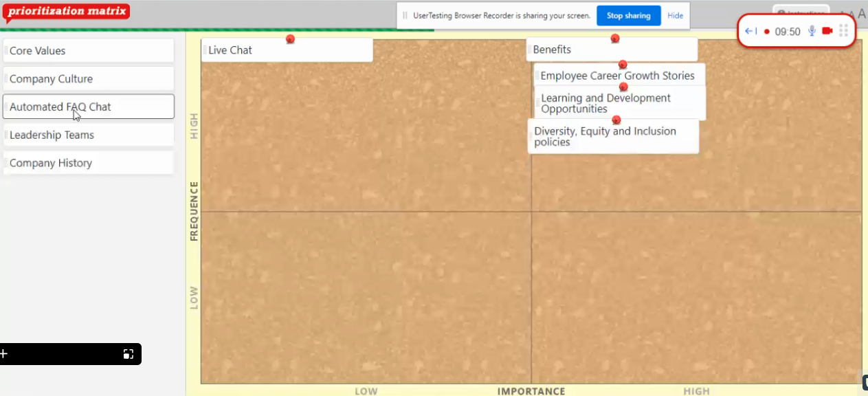Click the grip handle on the Benefits card
Viewport: 868px width, 396px height.
[529, 49]
